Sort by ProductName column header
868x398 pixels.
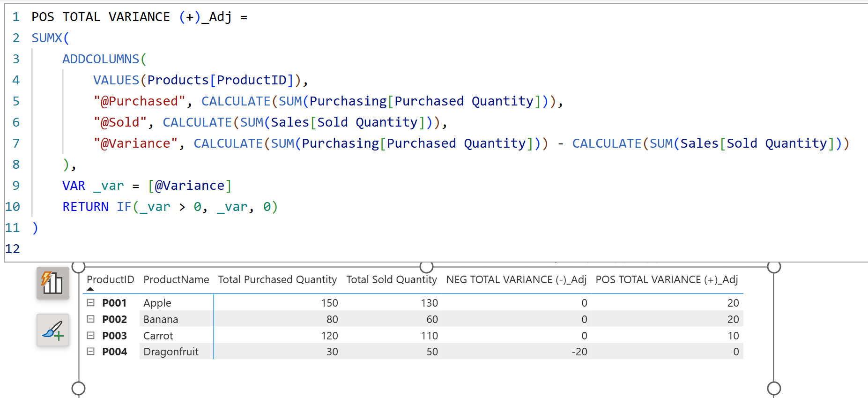[x=176, y=279]
